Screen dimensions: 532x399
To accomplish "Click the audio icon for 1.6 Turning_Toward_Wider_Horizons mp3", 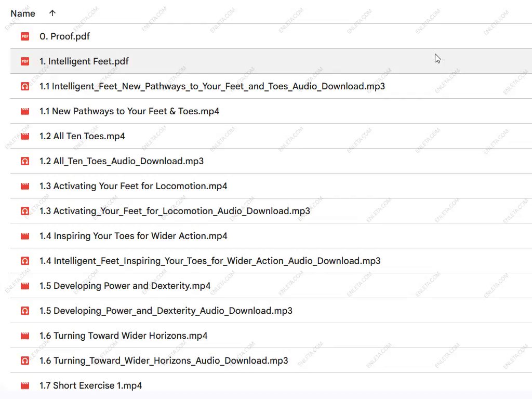I will tap(25, 361).
